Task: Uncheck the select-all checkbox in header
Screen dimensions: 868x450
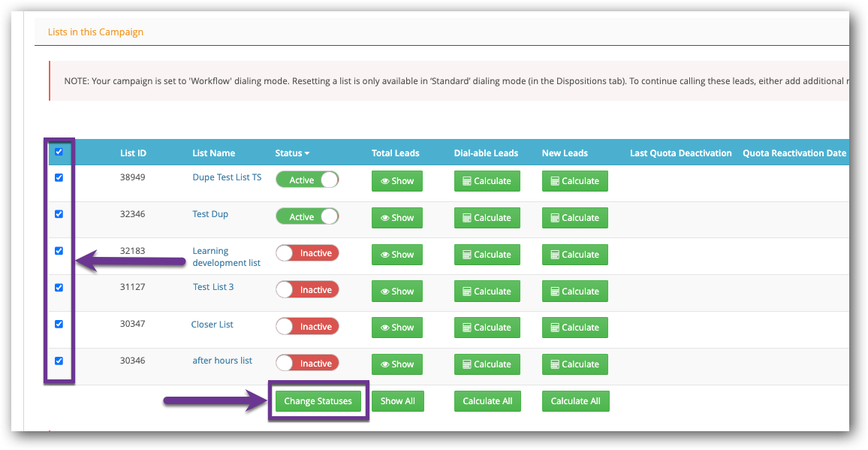Action: point(59,152)
